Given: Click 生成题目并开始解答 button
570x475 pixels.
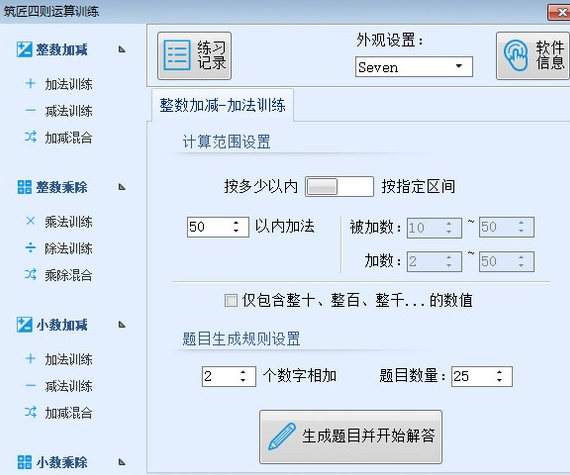Looking at the screenshot, I should pos(351,437).
